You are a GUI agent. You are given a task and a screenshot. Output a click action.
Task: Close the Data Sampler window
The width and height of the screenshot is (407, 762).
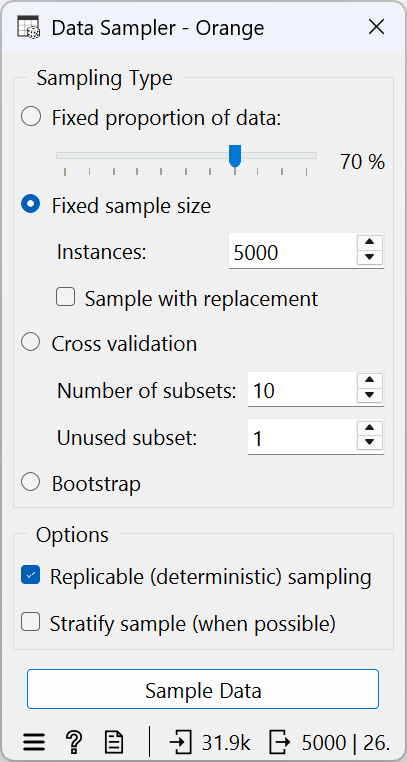pos(376,27)
